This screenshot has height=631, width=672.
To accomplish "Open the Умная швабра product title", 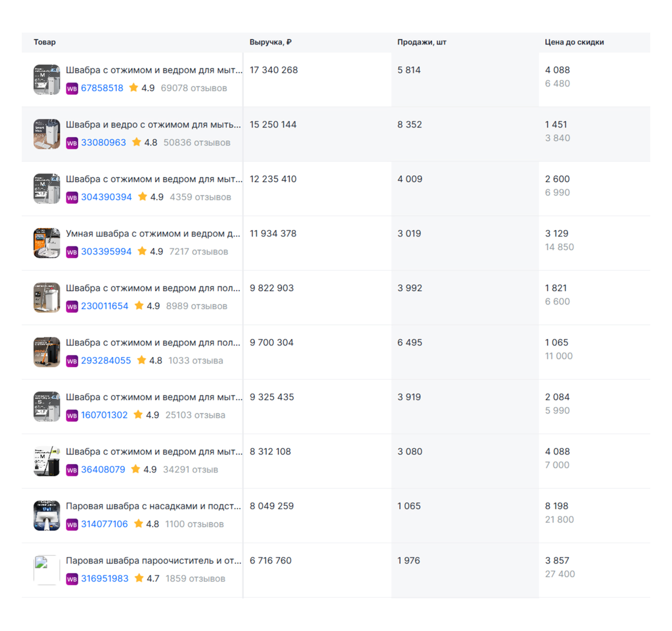I will coord(153,234).
